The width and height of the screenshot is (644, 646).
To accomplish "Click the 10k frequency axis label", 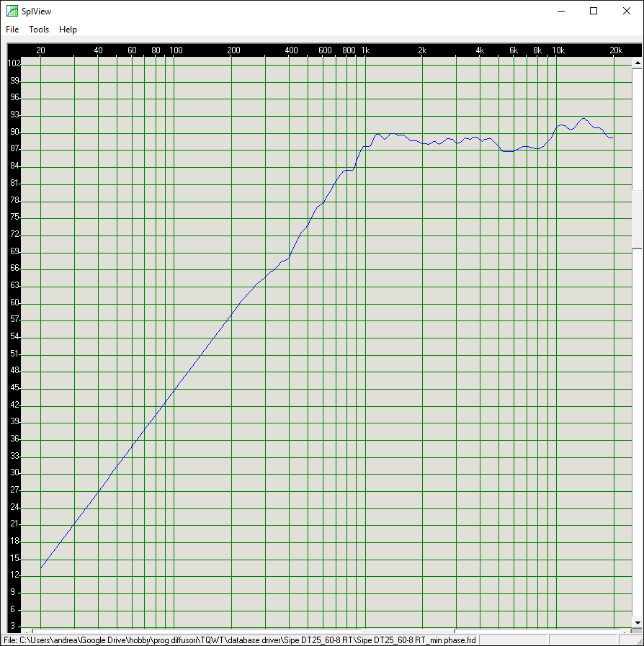I will pos(558,50).
